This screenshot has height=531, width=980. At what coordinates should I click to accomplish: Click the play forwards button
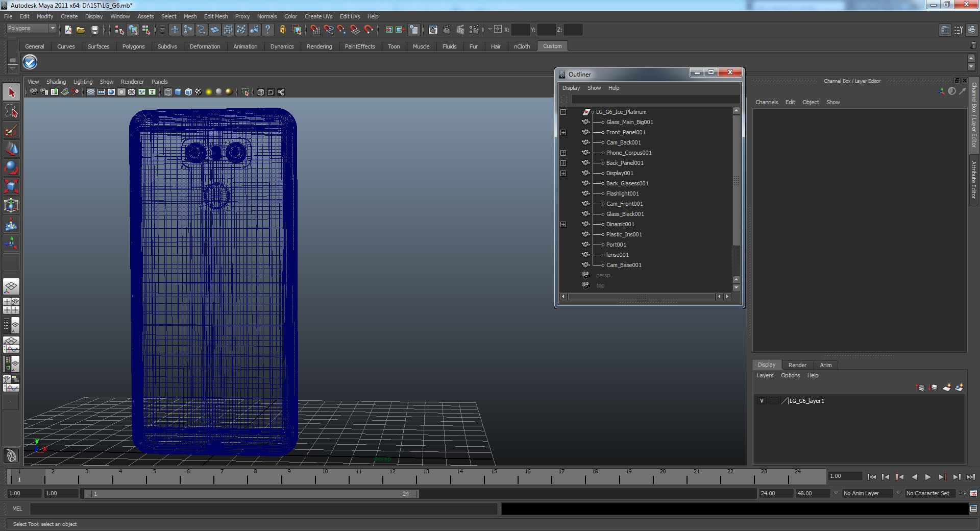click(928, 477)
